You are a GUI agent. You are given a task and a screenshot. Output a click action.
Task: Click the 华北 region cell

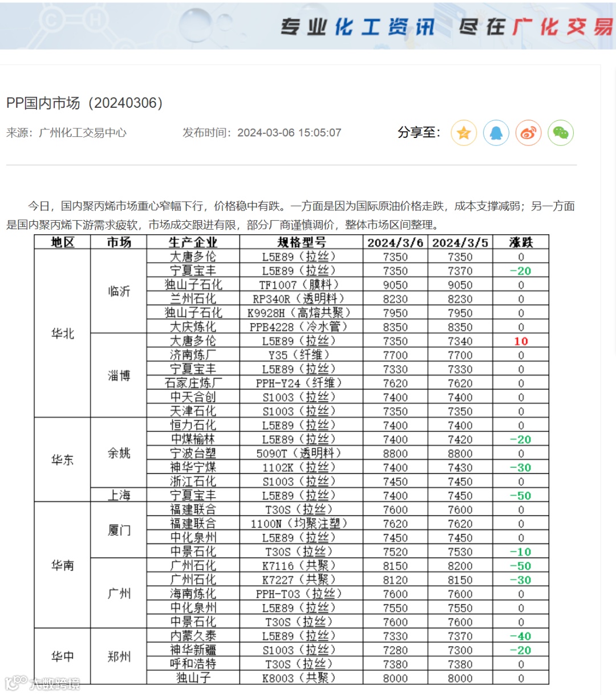tap(63, 334)
